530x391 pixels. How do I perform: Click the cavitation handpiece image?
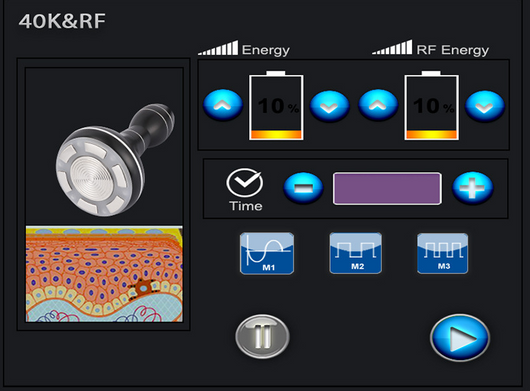(115, 160)
